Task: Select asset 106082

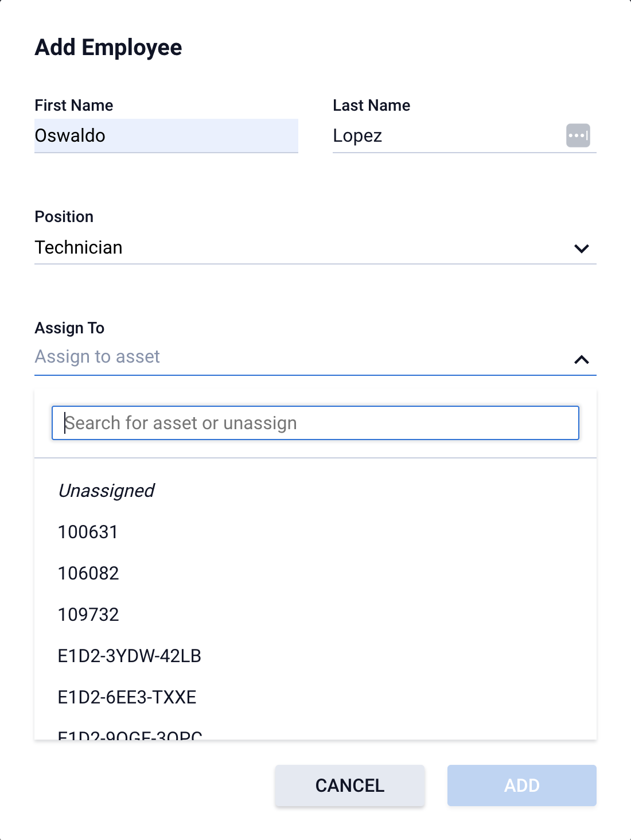Action: (88, 573)
